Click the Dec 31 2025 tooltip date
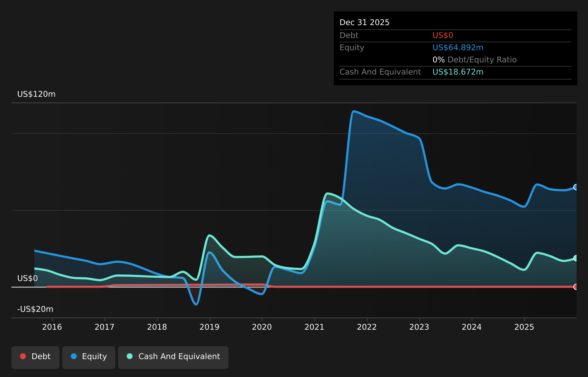This screenshot has height=377, width=588. 365,23
